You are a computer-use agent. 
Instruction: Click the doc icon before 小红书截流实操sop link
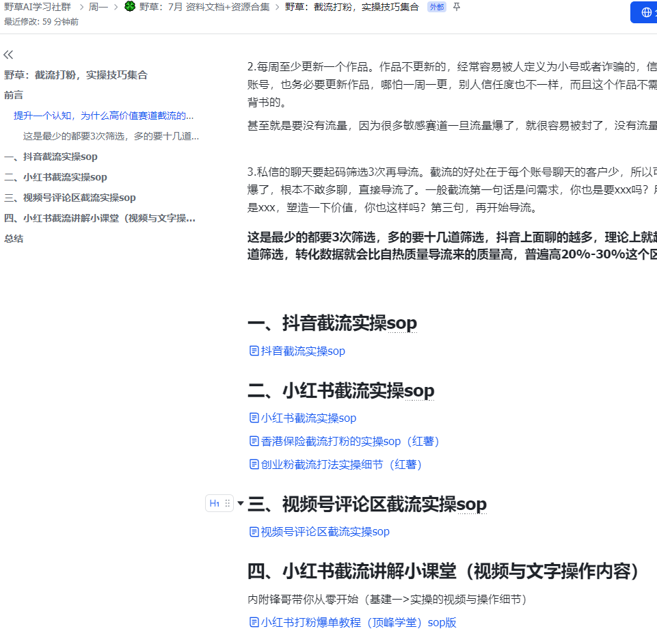tap(254, 418)
